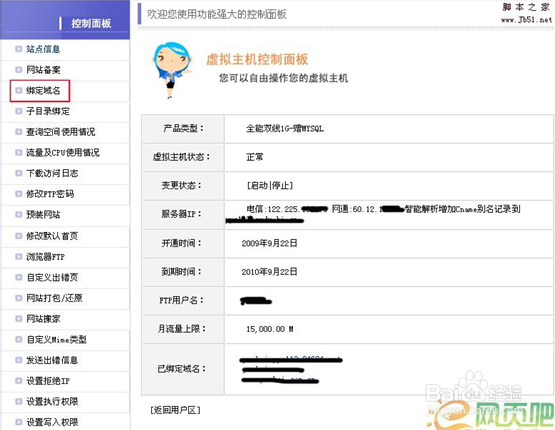Click bullet icon beside 发送出错信息
The height and width of the screenshot is (430, 555).
point(18,360)
